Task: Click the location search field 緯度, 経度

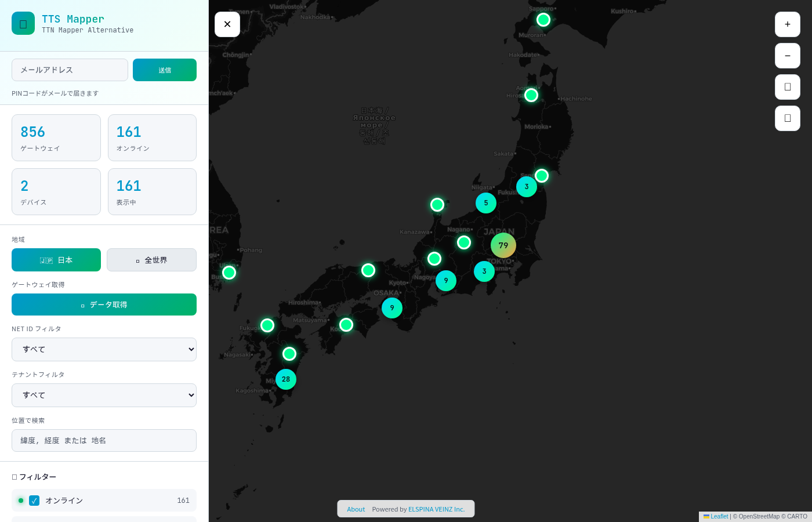Action: tap(104, 441)
